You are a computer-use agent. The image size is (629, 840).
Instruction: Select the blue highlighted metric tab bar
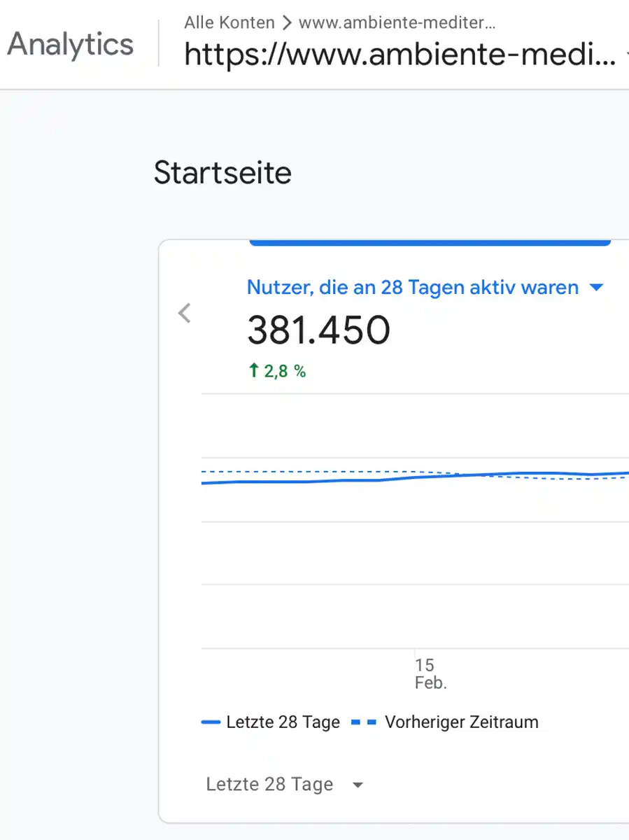click(430, 242)
